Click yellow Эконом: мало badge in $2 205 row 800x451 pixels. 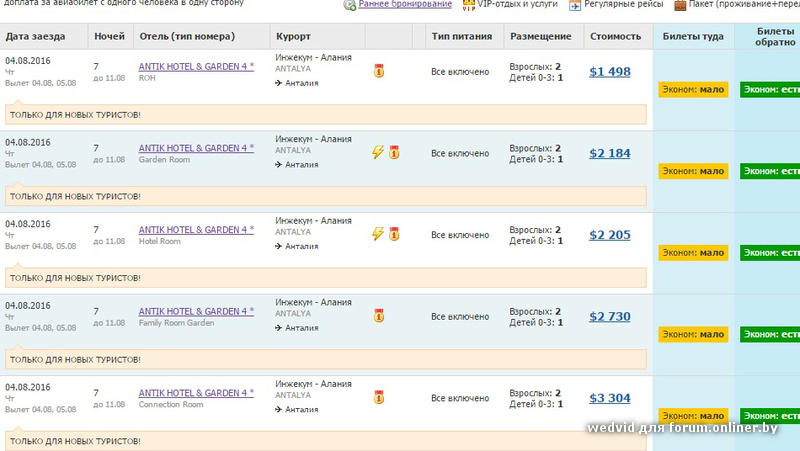tap(693, 253)
